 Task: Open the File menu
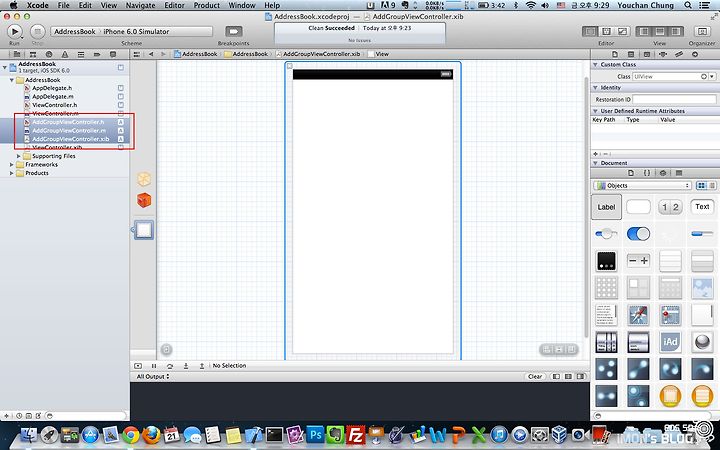pos(63,5)
